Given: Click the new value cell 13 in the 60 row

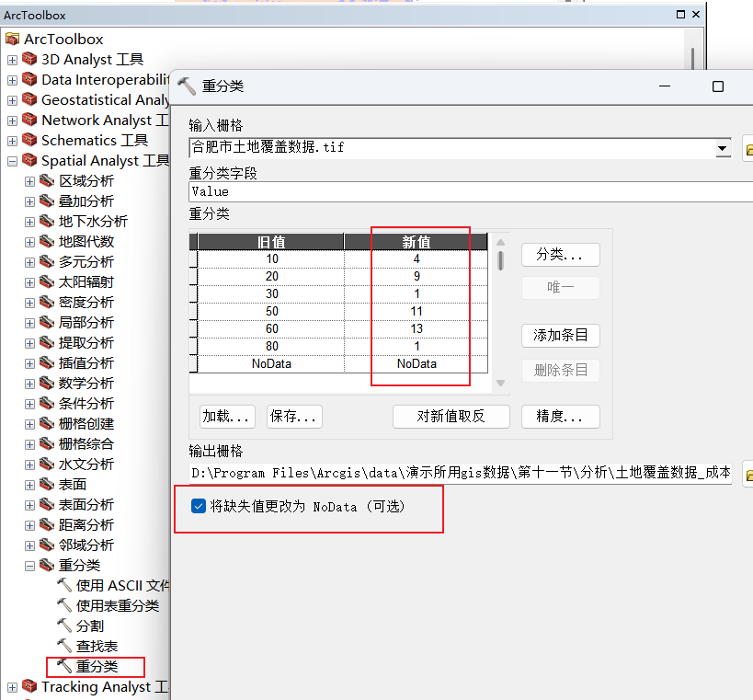Looking at the screenshot, I should (x=416, y=328).
